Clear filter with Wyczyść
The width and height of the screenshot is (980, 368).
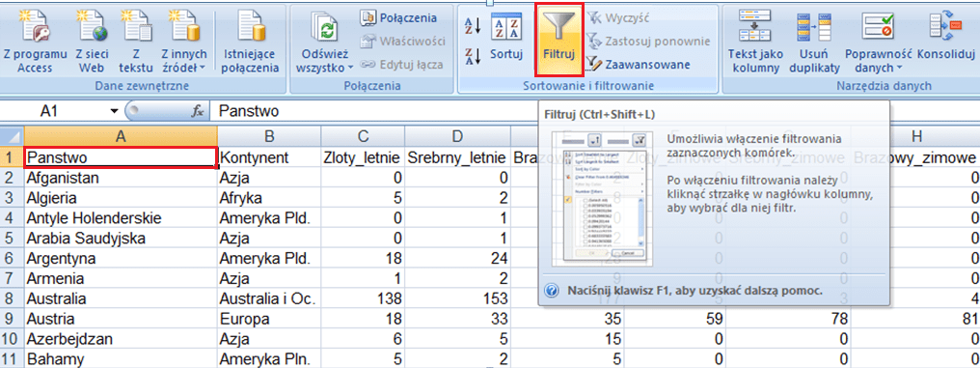pos(618,17)
